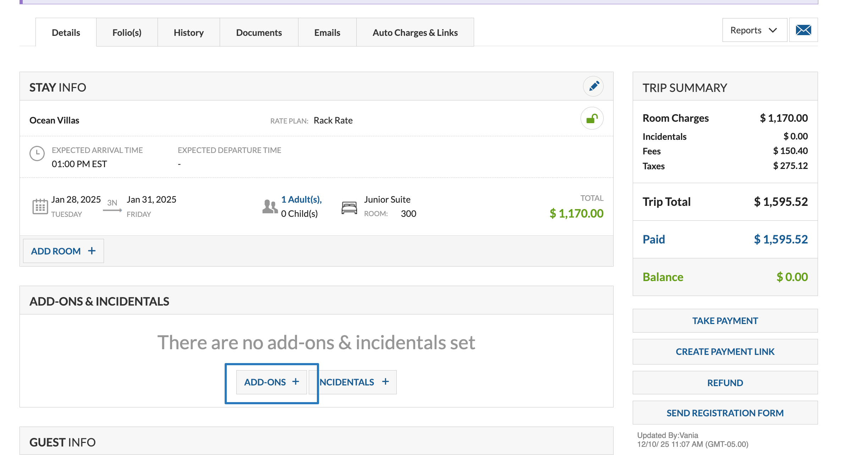Open the History tab
This screenshot has height=455, width=868.
[x=188, y=33]
